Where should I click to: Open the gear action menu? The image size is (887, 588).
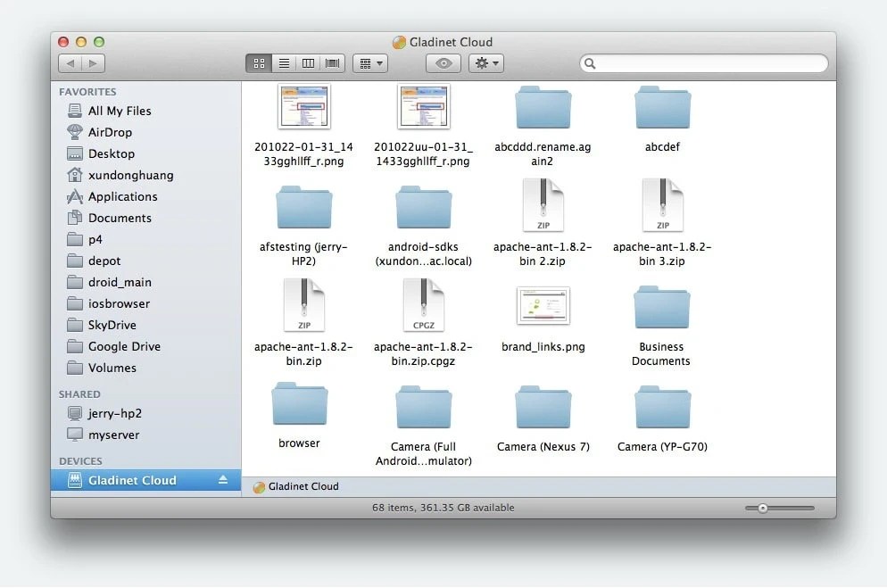click(x=486, y=63)
